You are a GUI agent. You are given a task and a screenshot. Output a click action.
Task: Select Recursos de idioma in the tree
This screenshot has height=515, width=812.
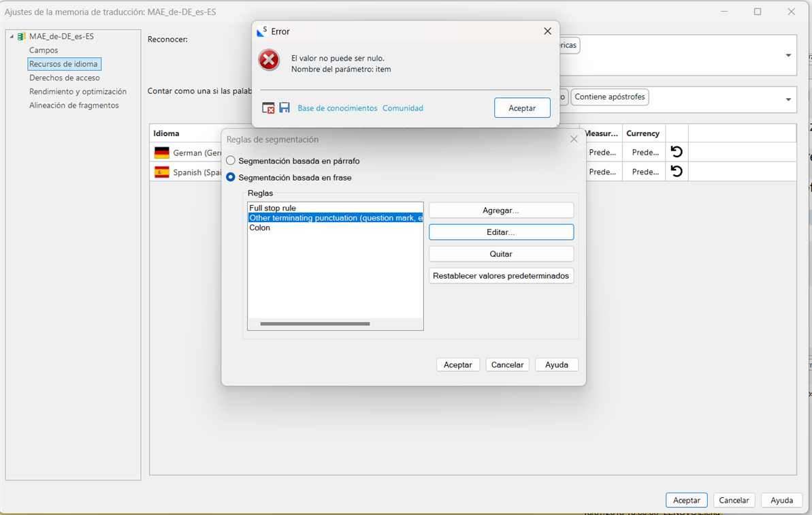64,64
